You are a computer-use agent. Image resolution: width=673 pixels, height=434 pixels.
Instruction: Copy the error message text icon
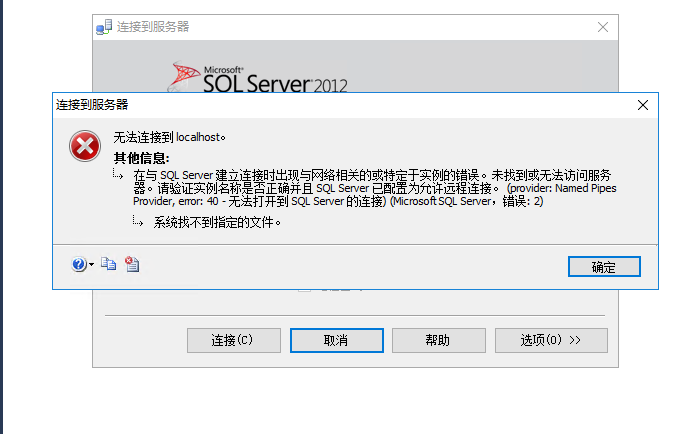[x=110, y=265]
